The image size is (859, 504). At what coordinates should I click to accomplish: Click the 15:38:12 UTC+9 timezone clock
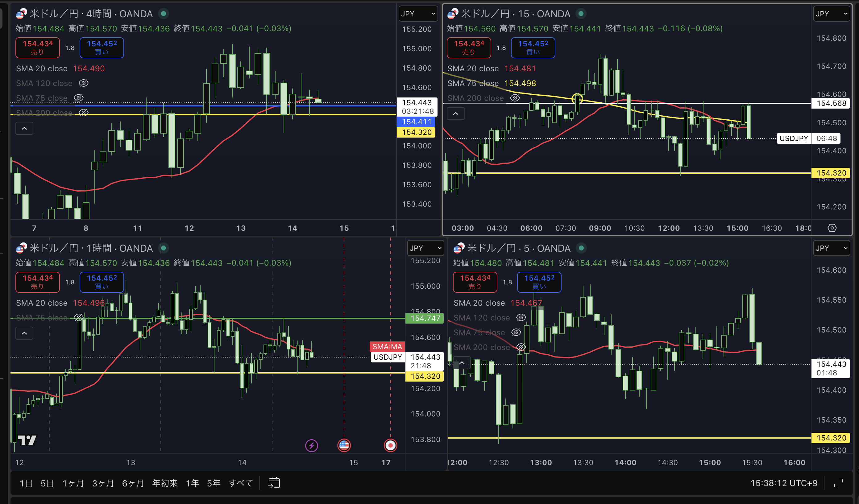(x=784, y=483)
